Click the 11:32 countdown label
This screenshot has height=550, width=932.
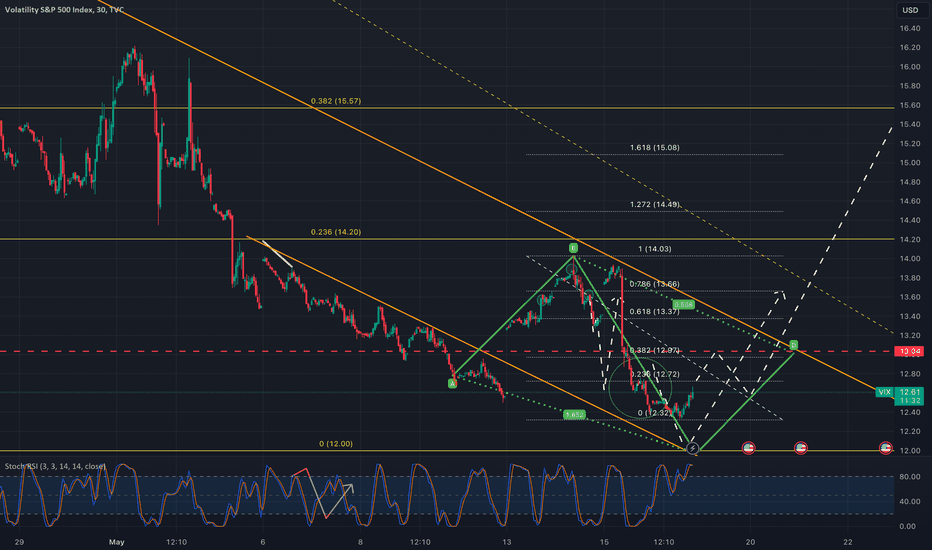[909, 401]
